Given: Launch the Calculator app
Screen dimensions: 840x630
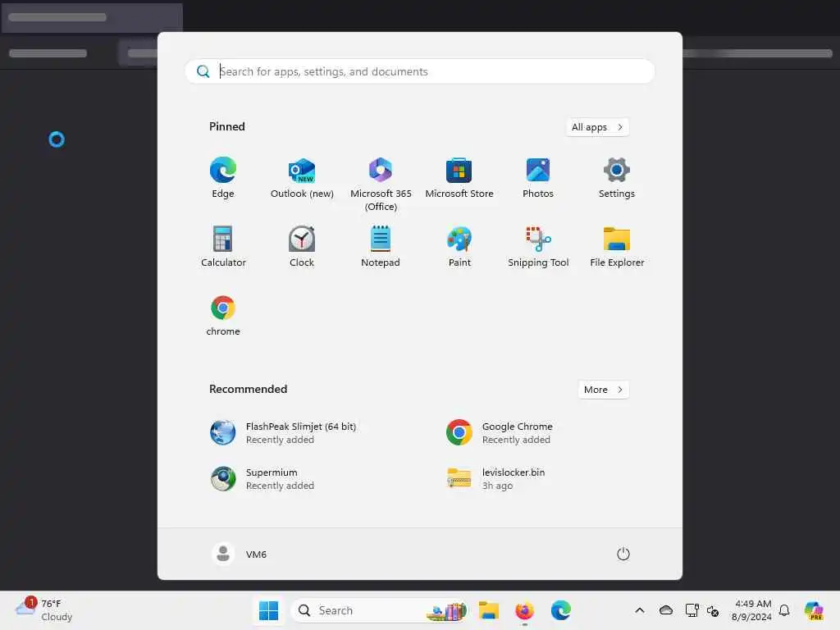Looking at the screenshot, I should 223,247.
